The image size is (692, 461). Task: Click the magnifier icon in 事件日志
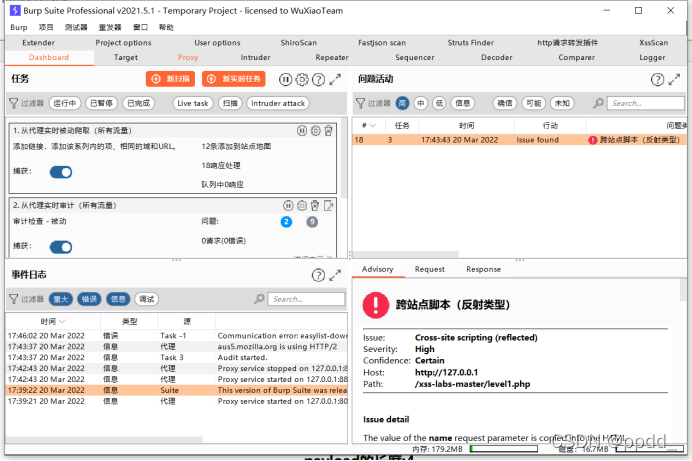point(260,299)
